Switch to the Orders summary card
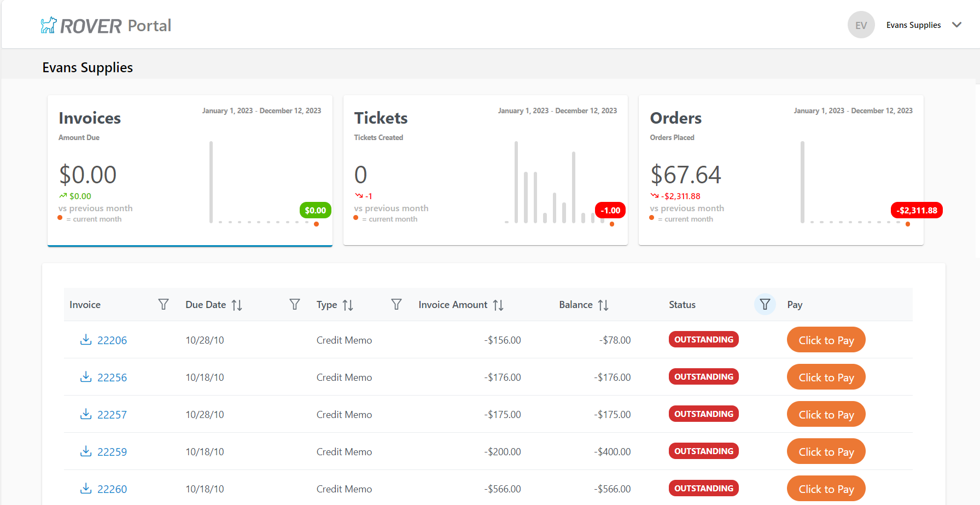 [x=780, y=170]
